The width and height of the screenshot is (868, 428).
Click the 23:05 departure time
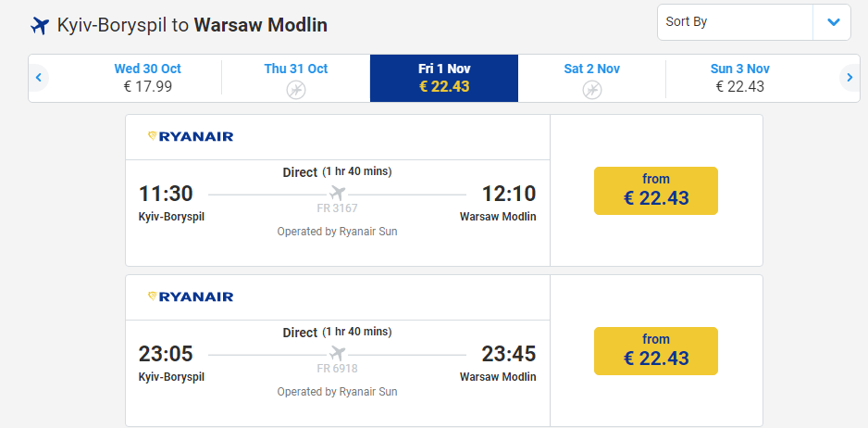(166, 354)
